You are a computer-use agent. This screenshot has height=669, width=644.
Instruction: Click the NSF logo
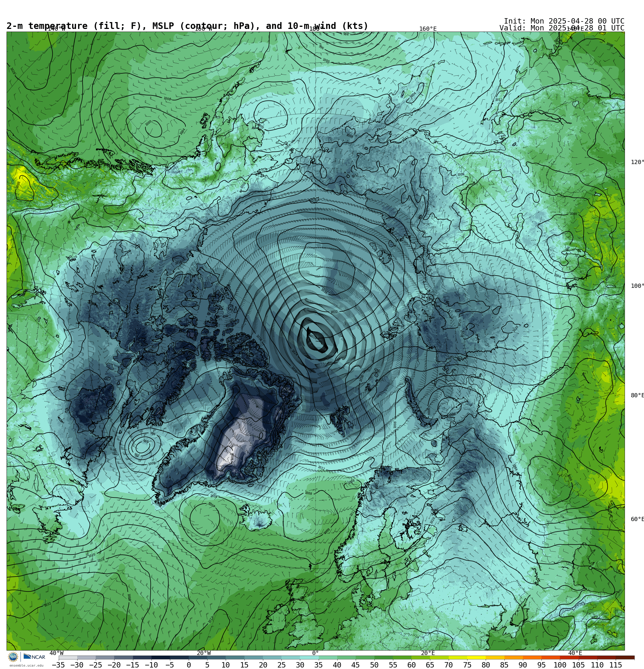pos(13,657)
